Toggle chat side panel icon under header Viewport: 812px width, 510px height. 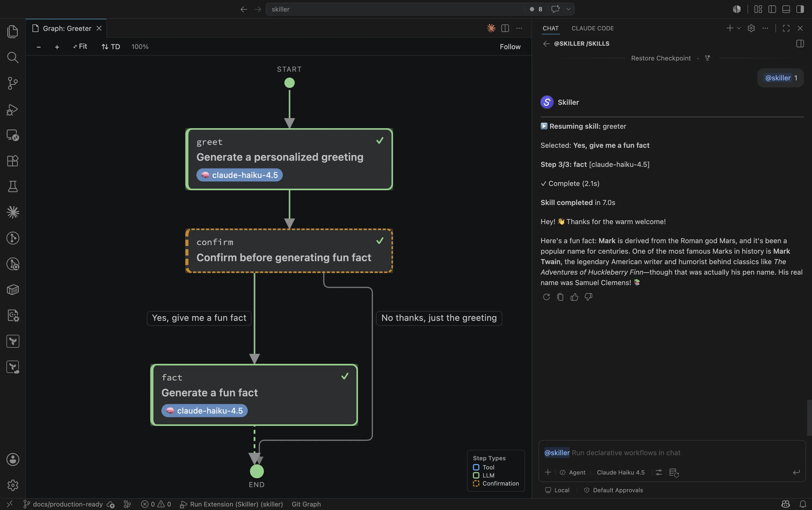tap(800, 44)
